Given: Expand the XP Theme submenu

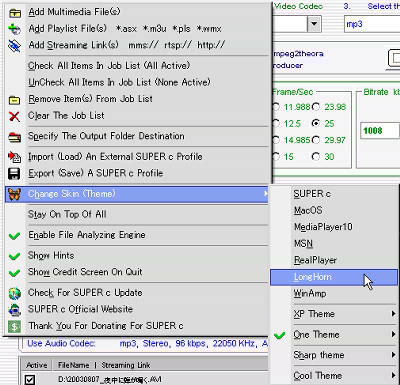Looking at the screenshot, I should [x=394, y=314].
